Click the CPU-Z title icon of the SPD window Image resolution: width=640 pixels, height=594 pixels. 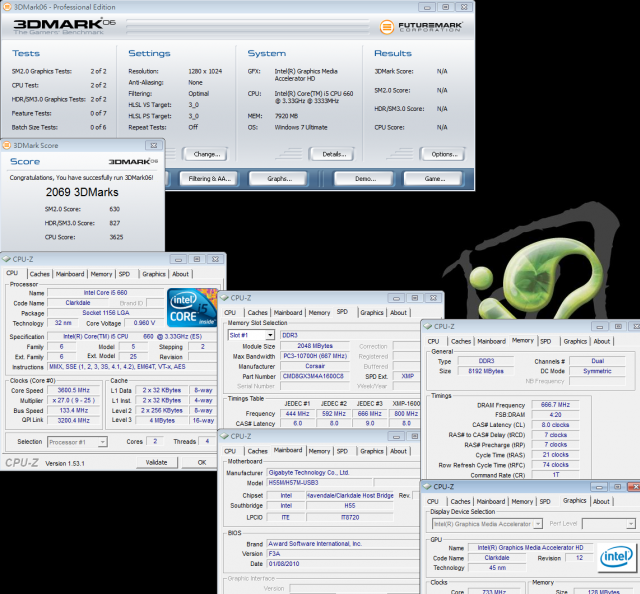point(224,298)
